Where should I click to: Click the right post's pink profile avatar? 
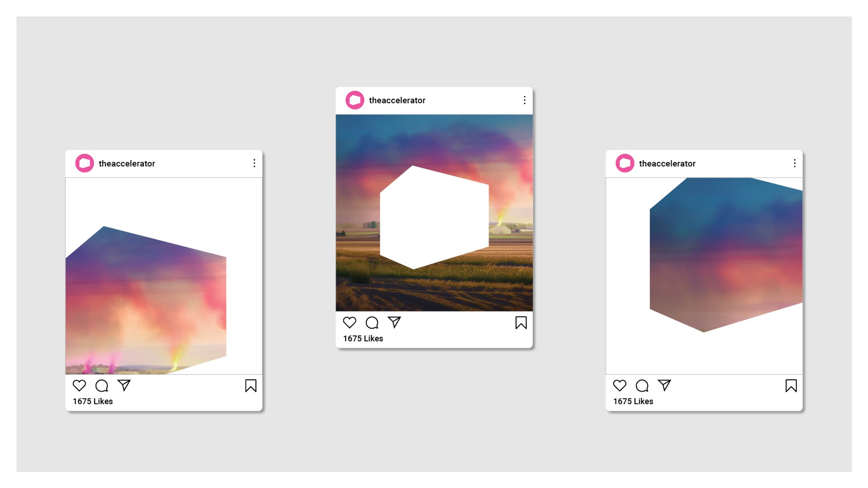625,163
